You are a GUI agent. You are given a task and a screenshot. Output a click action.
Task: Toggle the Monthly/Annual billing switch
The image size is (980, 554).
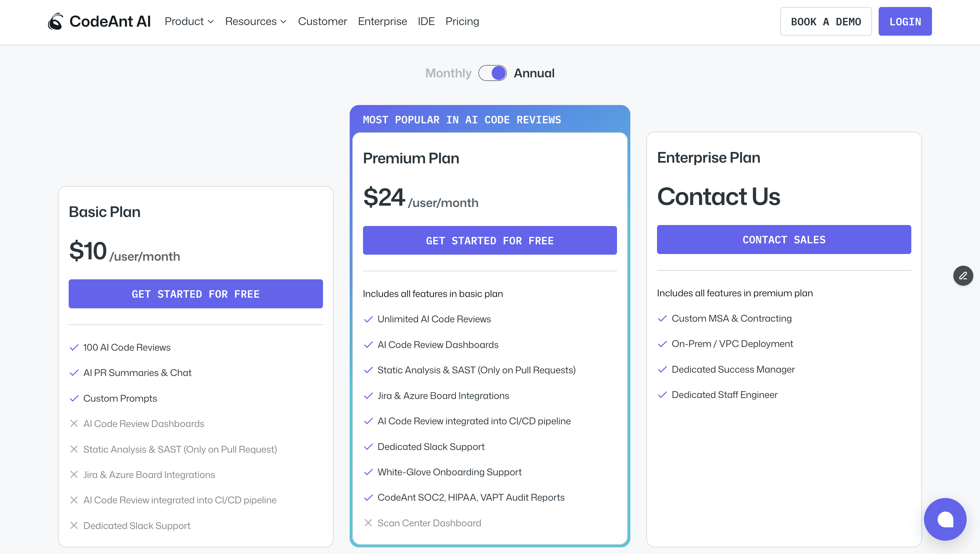(492, 73)
